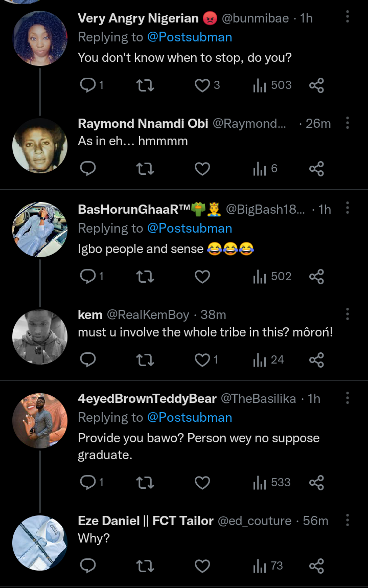Like Eze Daniel's "Why?" reply
368x588 pixels.
[x=203, y=566]
